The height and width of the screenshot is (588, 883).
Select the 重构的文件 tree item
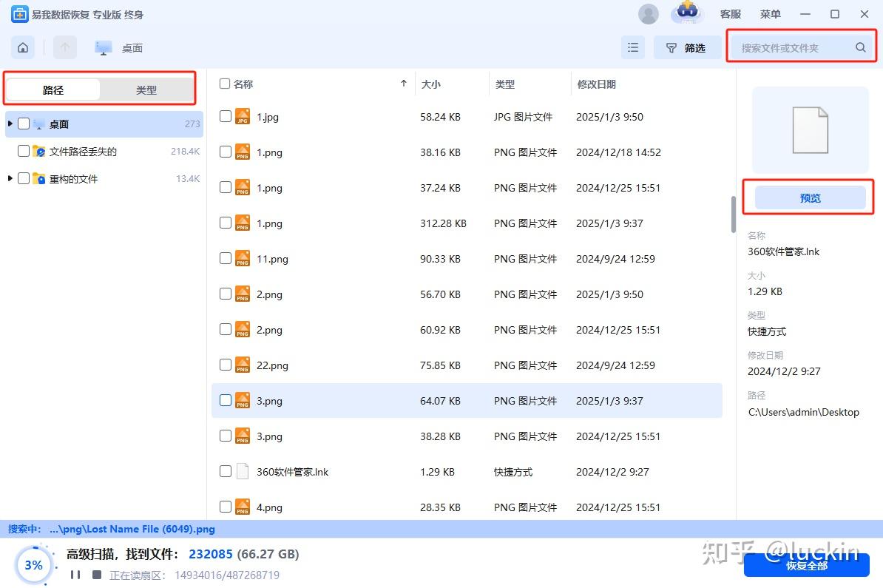tap(104, 178)
